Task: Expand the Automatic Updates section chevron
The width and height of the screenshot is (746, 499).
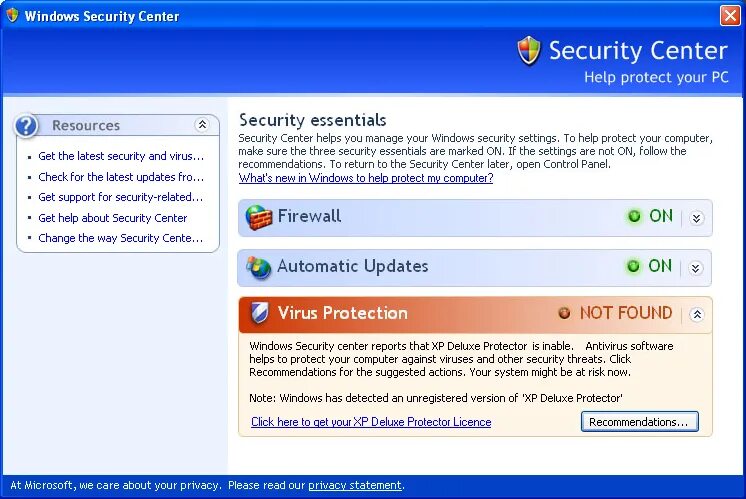Action: click(696, 268)
